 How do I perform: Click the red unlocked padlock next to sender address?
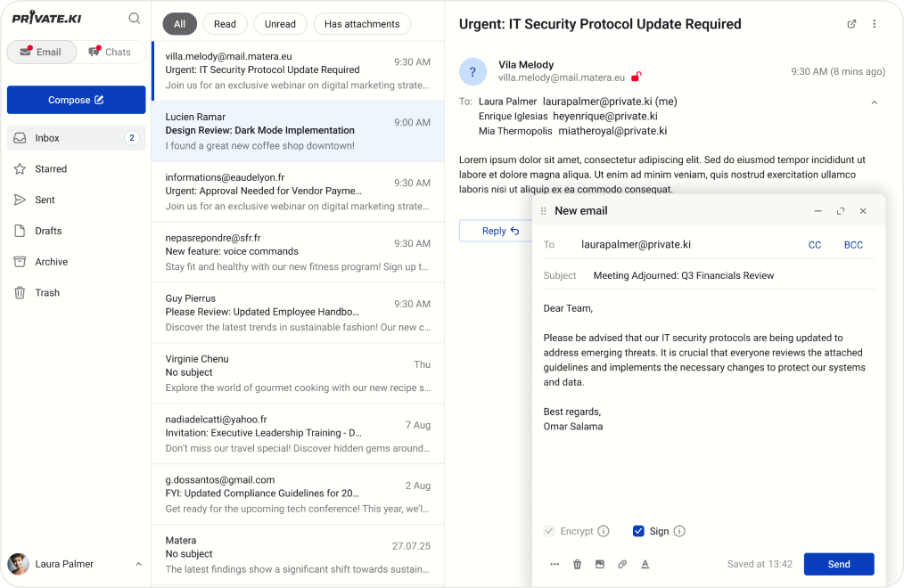tap(637, 78)
